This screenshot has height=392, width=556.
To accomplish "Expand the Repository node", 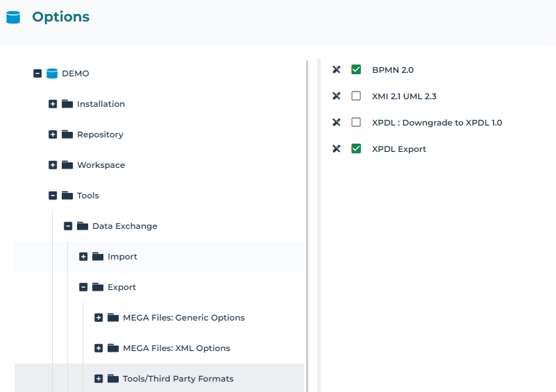I will [53, 135].
